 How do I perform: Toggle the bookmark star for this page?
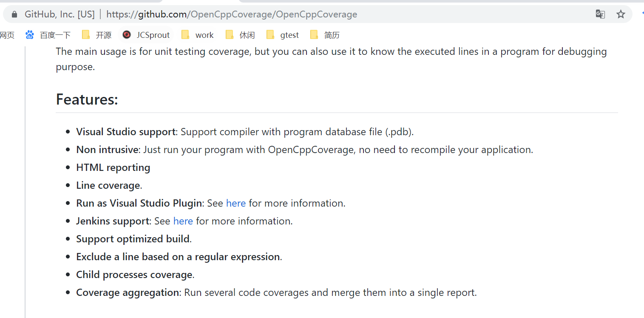[x=621, y=14]
